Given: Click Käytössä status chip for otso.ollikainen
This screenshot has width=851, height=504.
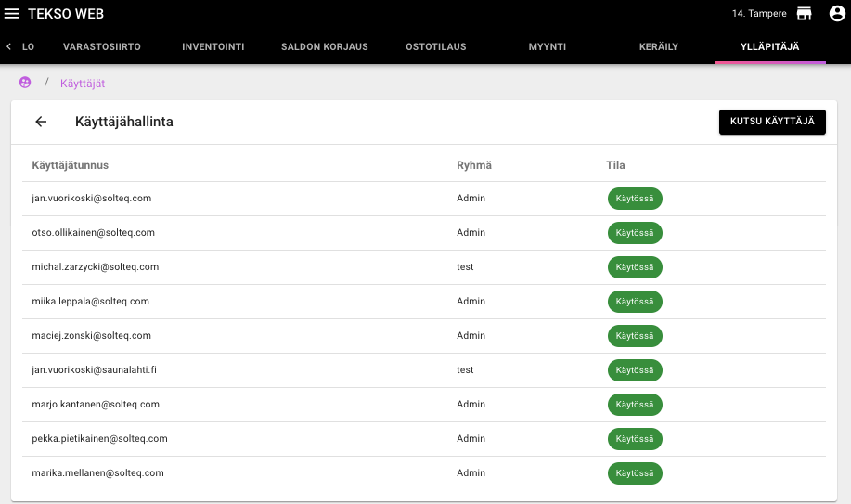Looking at the screenshot, I should [635, 233].
